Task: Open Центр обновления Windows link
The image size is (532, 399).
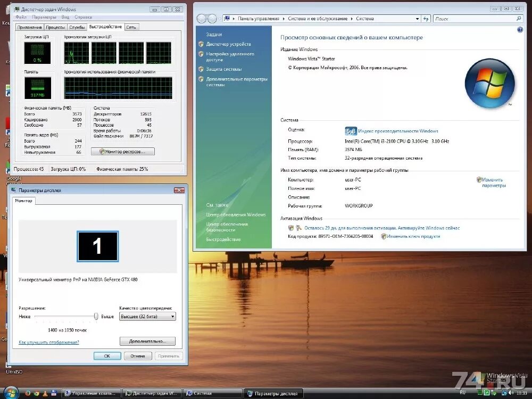Action: tap(236, 215)
